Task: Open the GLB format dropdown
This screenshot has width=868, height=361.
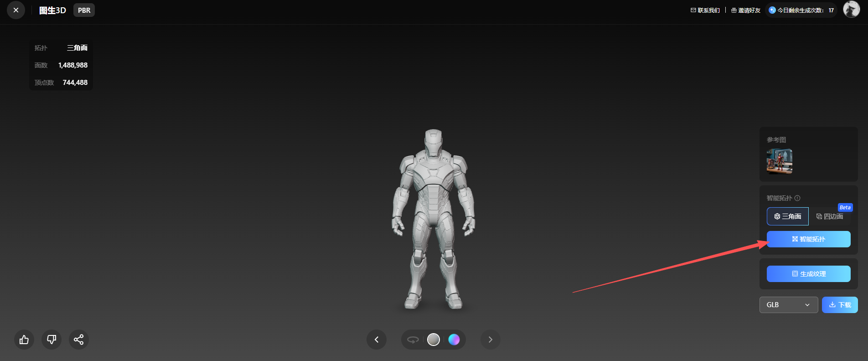Action: tap(789, 305)
